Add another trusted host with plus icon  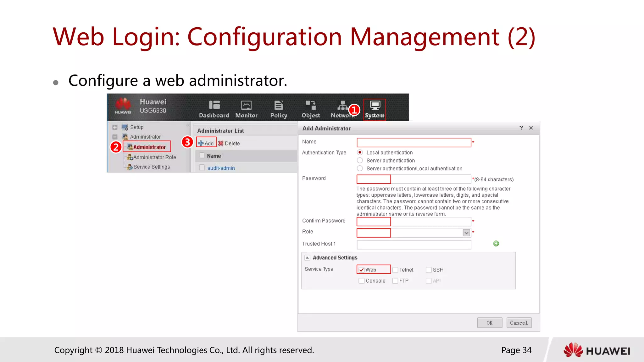click(496, 244)
